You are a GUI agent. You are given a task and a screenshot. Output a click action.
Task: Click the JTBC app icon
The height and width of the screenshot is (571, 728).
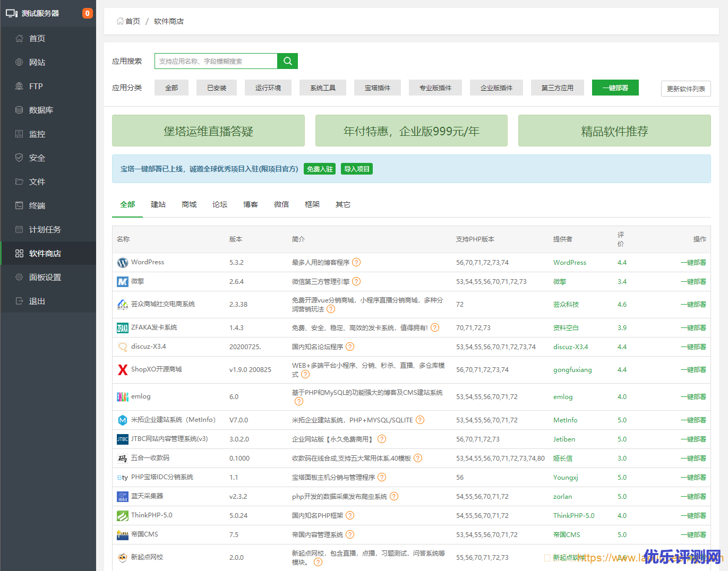(x=123, y=439)
